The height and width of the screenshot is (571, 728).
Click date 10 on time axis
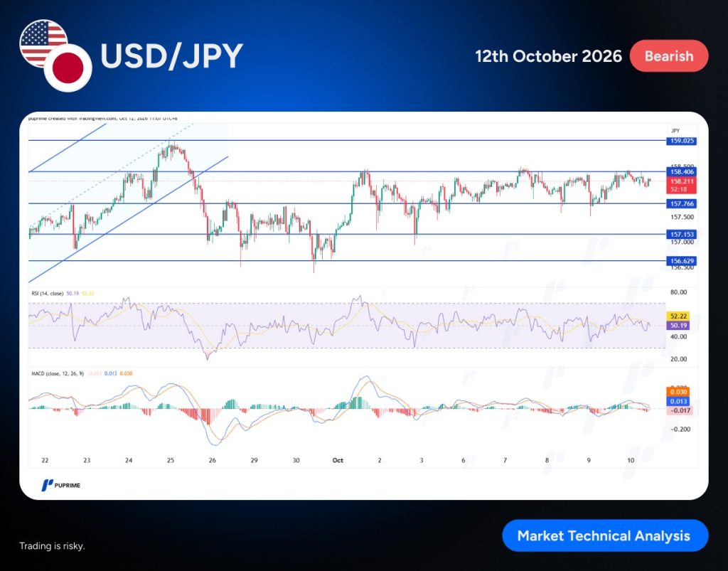point(631,460)
